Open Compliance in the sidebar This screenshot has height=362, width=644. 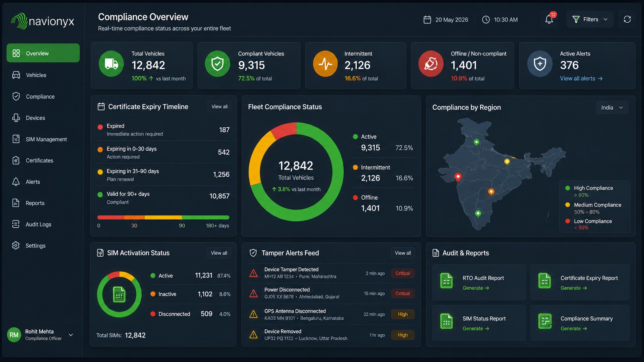(43, 97)
